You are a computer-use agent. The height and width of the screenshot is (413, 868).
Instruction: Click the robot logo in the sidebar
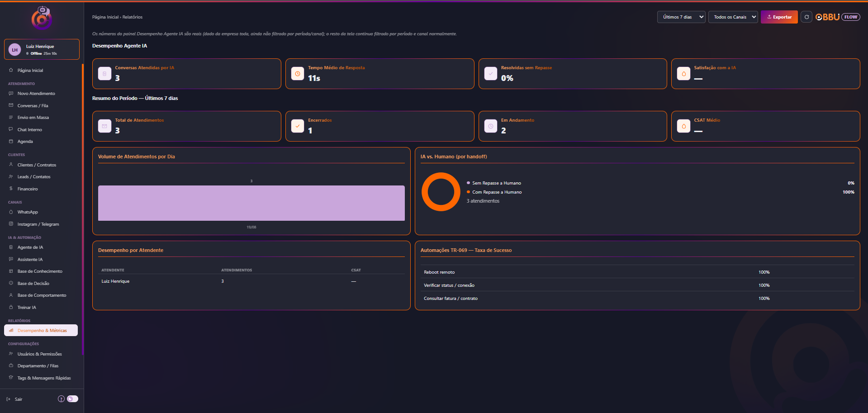click(x=42, y=18)
